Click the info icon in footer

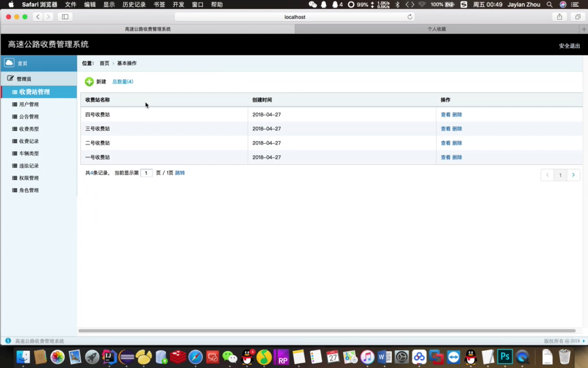pyautogui.click(x=8, y=341)
